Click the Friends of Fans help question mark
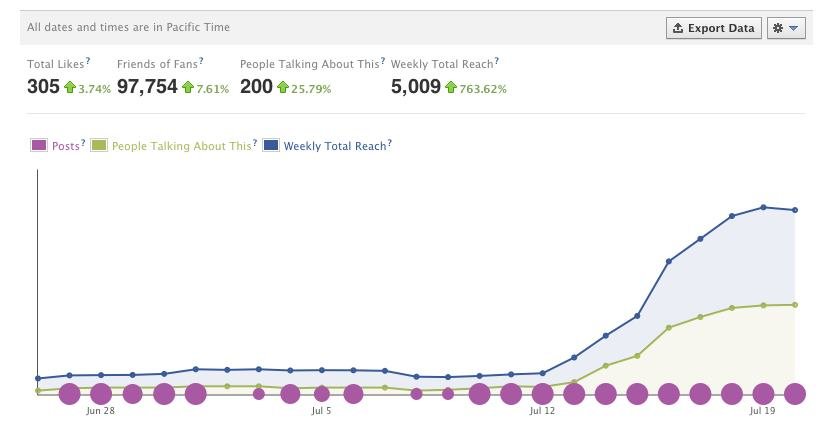This screenshot has height=426, width=833. [201, 62]
